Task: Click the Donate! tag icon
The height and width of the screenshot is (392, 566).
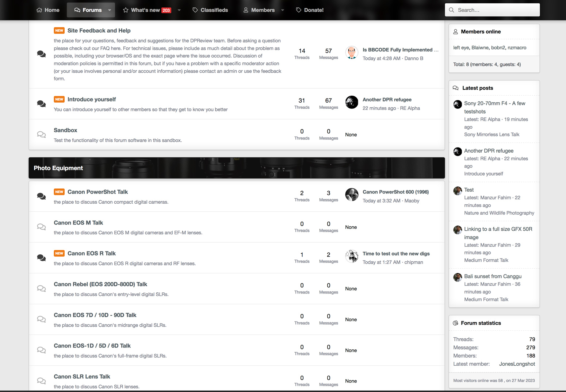Action: [x=299, y=10]
